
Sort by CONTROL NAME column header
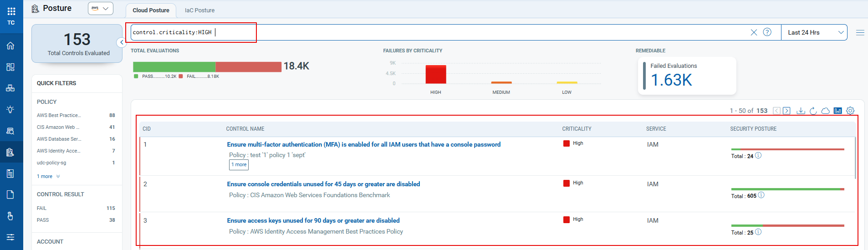click(245, 129)
